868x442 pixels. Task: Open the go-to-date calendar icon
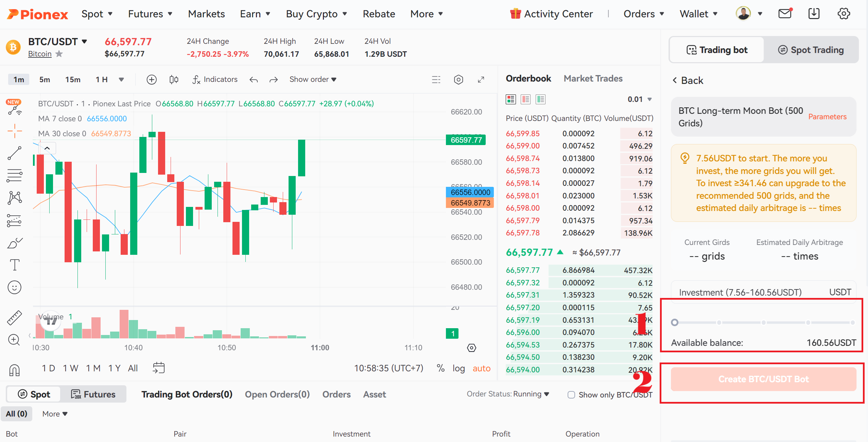(x=159, y=368)
